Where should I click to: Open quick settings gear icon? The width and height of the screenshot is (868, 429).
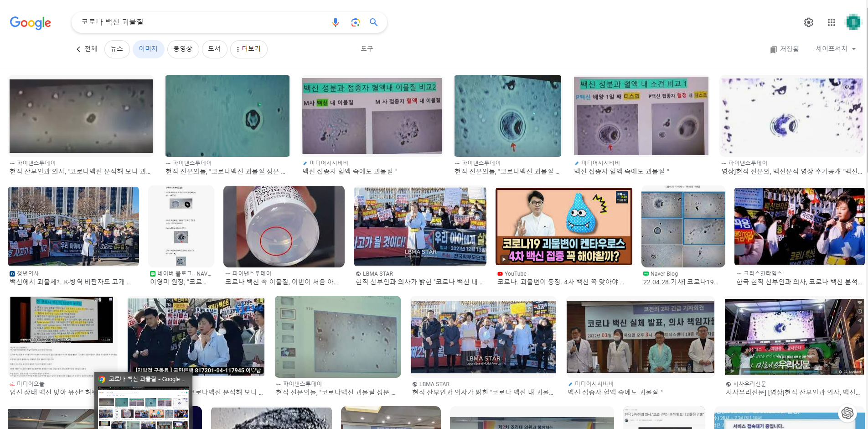pyautogui.click(x=809, y=22)
